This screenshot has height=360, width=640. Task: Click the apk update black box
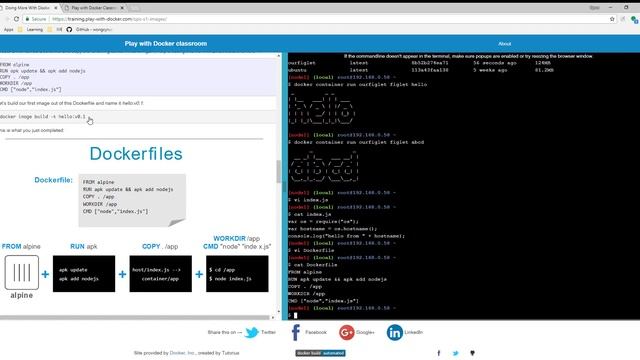84,274
